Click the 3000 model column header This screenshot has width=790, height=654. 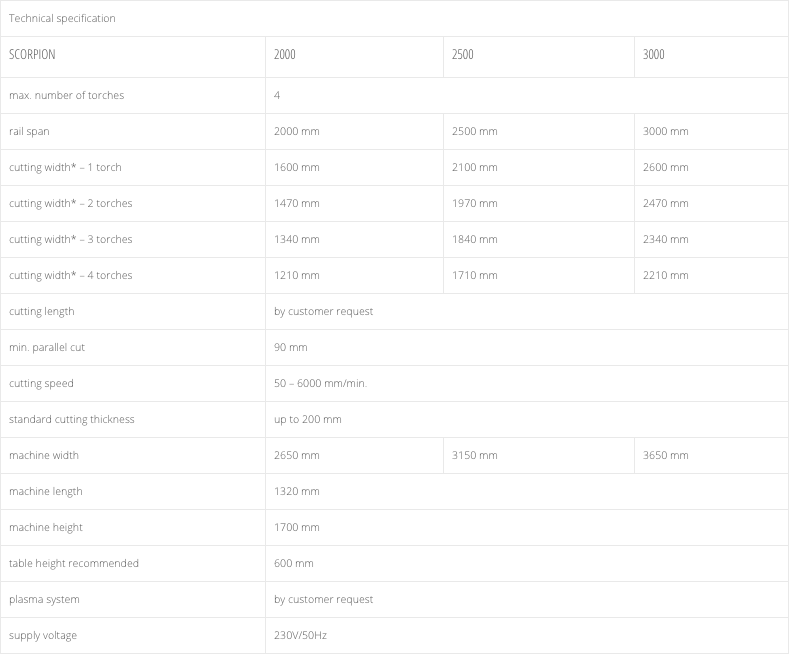(654, 55)
